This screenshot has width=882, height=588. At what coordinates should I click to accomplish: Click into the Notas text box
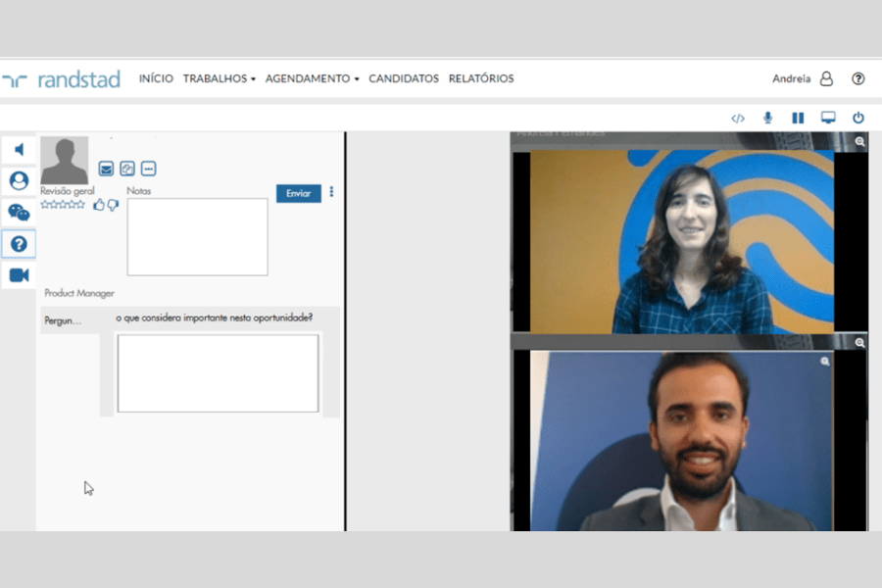(x=197, y=237)
